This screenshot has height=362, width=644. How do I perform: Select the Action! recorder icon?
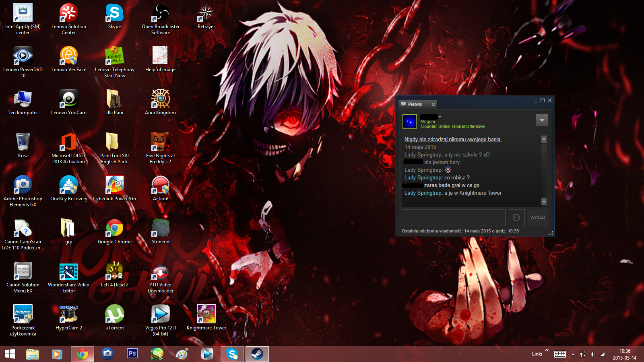tap(161, 189)
